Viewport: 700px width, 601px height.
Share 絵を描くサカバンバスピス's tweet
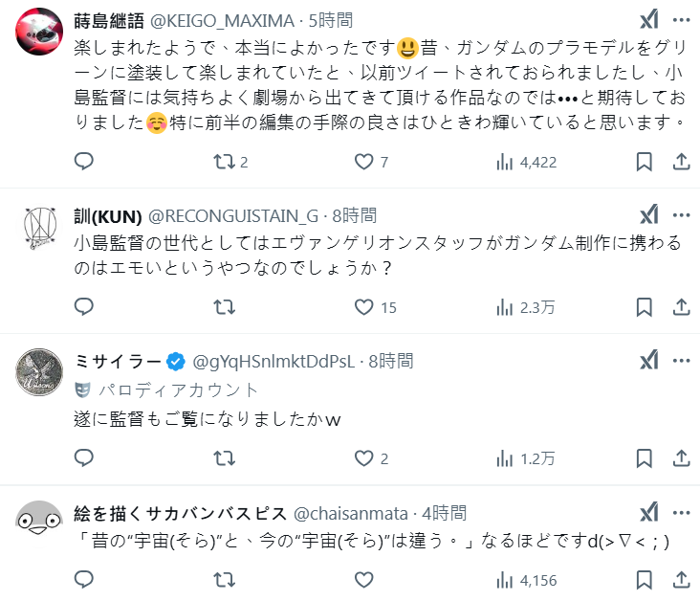[682, 579]
